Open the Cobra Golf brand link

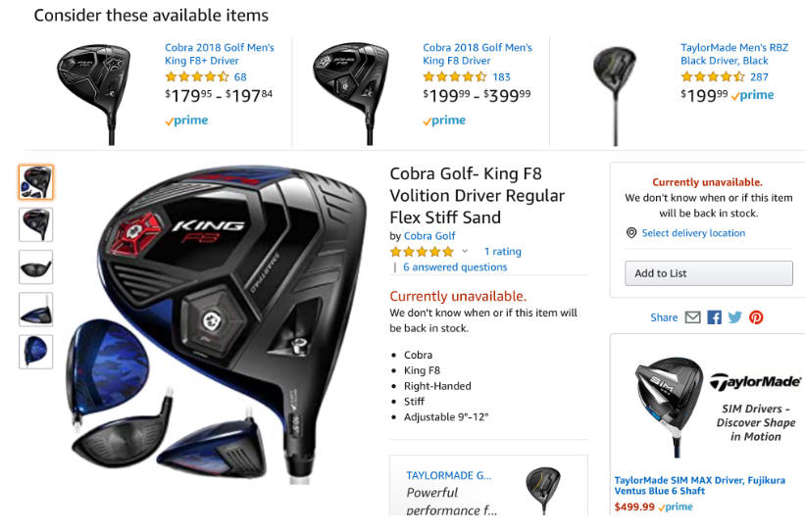point(429,236)
